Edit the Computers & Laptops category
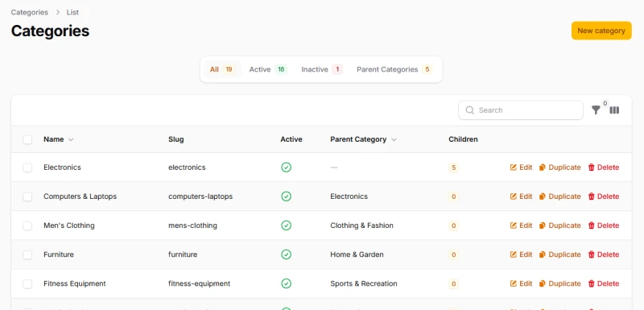This screenshot has width=644, height=310. pyautogui.click(x=521, y=196)
